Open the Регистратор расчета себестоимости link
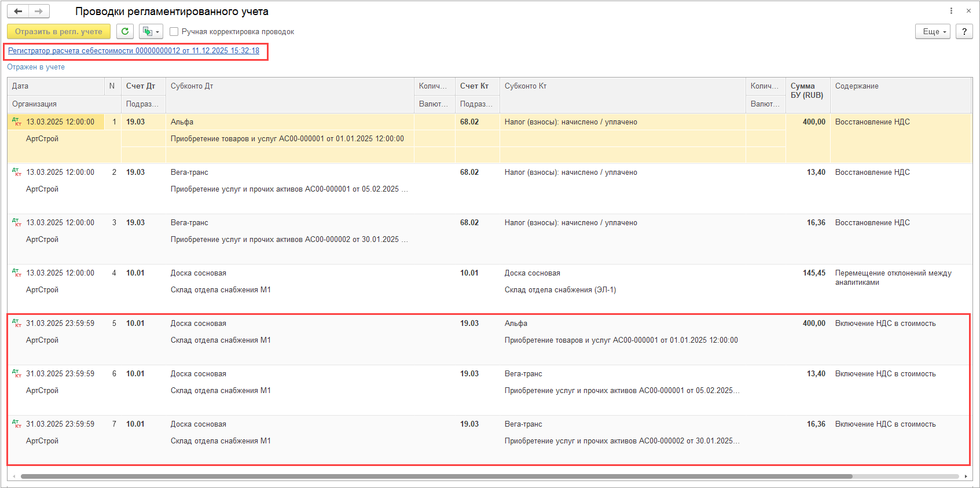The image size is (980, 488). pyautogui.click(x=134, y=51)
